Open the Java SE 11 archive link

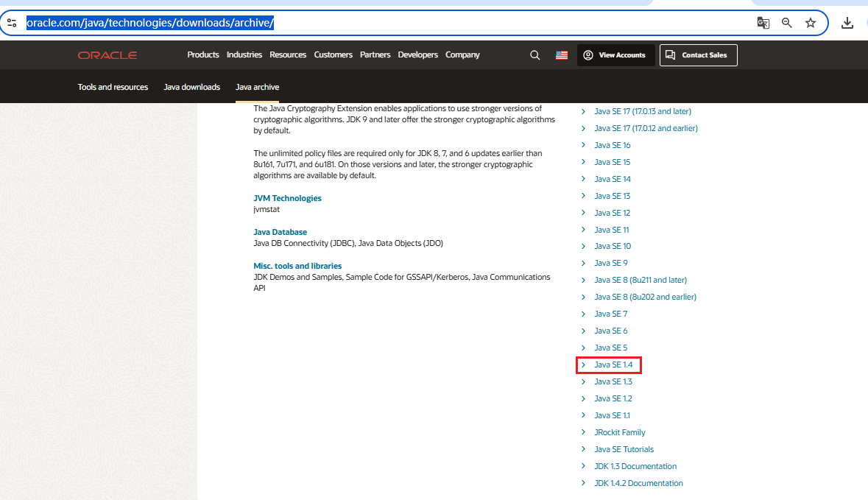pyautogui.click(x=612, y=230)
